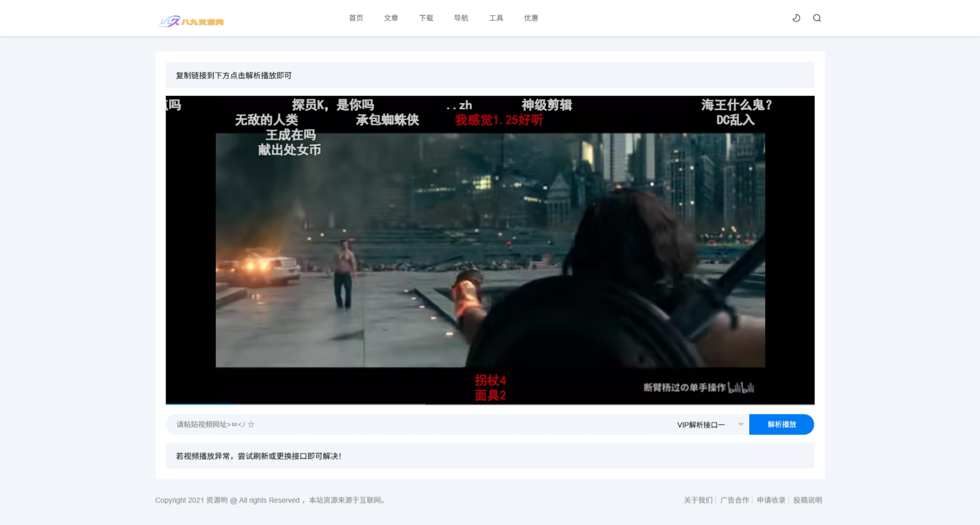The height and width of the screenshot is (525, 980).
Task: Visit the 投稿说明 footer link
Action: pos(807,500)
